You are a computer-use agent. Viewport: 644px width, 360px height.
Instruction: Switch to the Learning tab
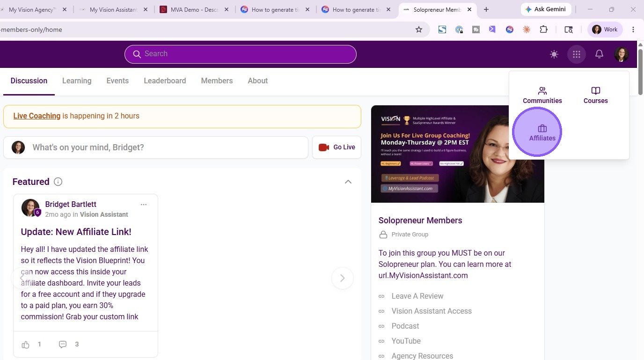click(77, 81)
